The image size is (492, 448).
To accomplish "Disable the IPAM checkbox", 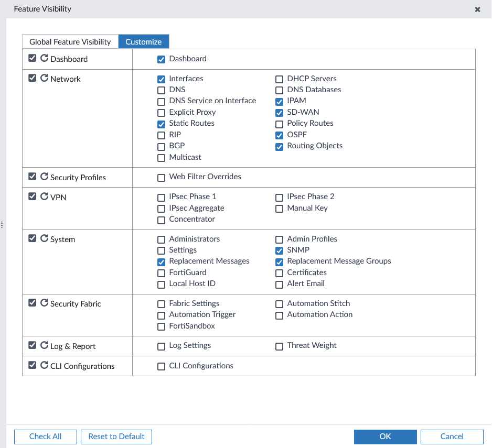I will 279,102.
